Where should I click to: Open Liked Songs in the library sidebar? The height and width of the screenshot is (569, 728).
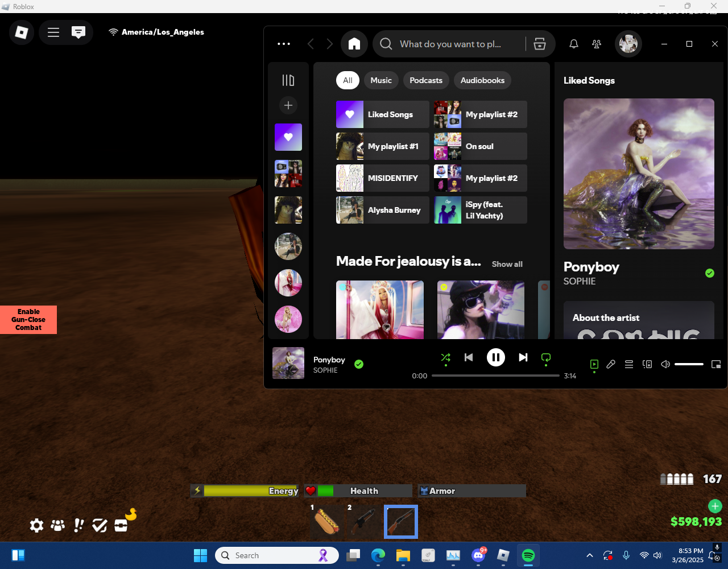point(288,137)
